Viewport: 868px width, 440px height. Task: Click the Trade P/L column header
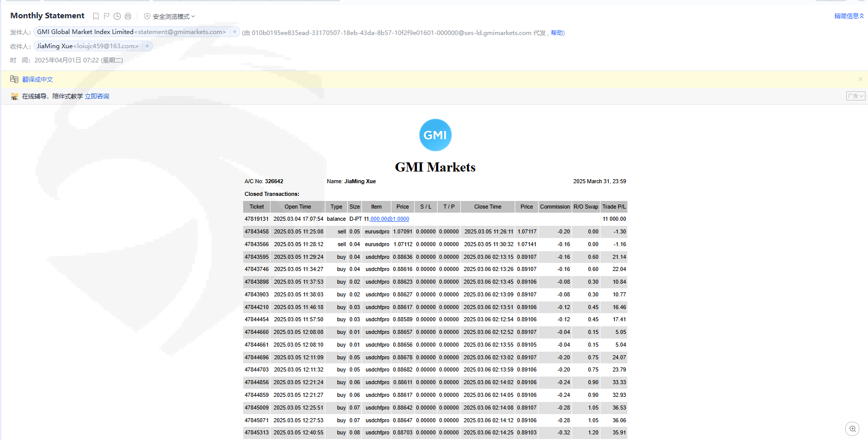(614, 207)
